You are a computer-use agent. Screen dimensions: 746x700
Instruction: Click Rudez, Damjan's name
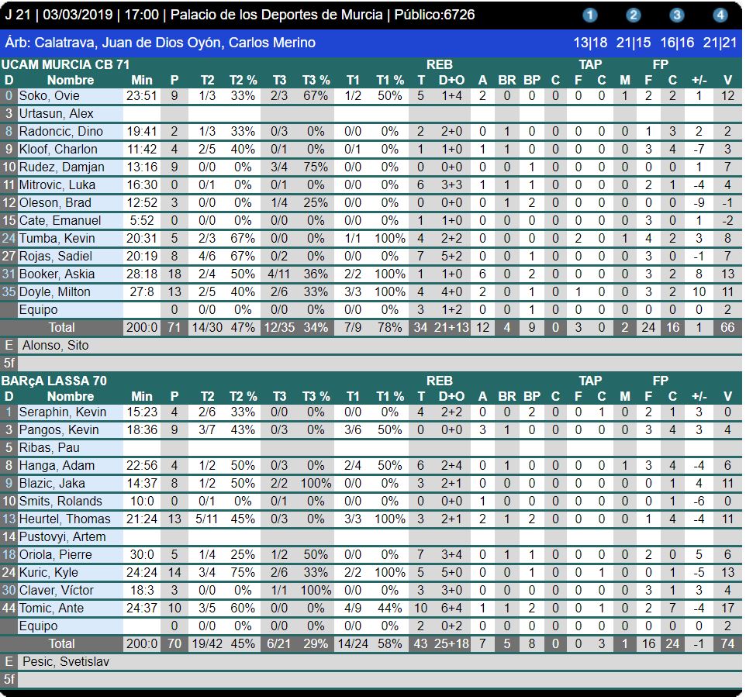pos(58,167)
